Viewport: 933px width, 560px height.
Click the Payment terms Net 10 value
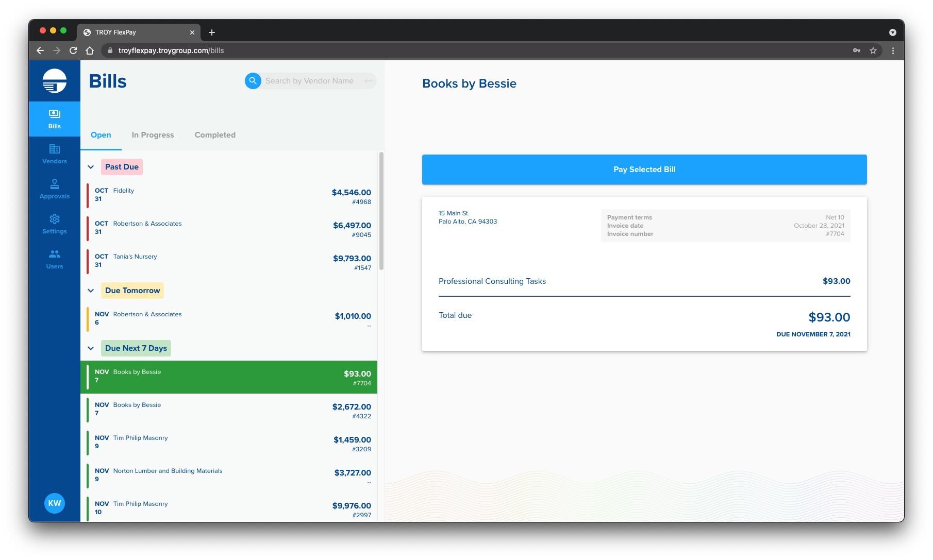point(835,217)
